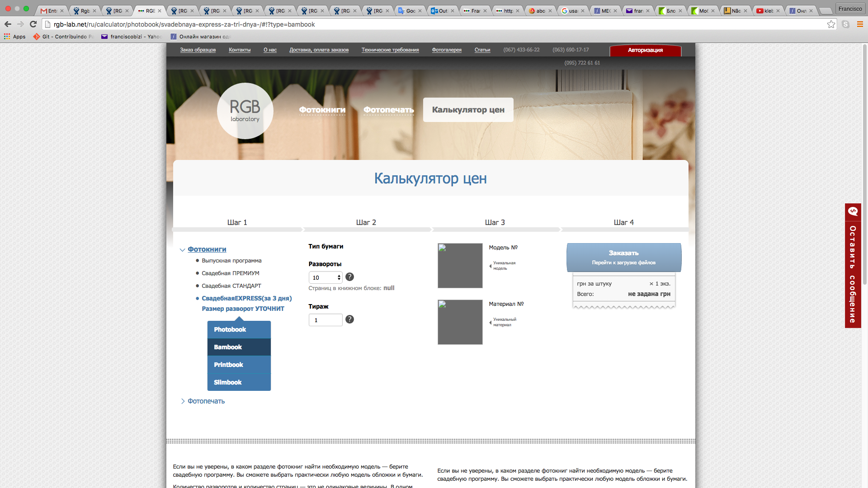The width and height of the screenshot is (868, 488).
Task: Click the Тираж quantity input field
Action: point(325,320)
